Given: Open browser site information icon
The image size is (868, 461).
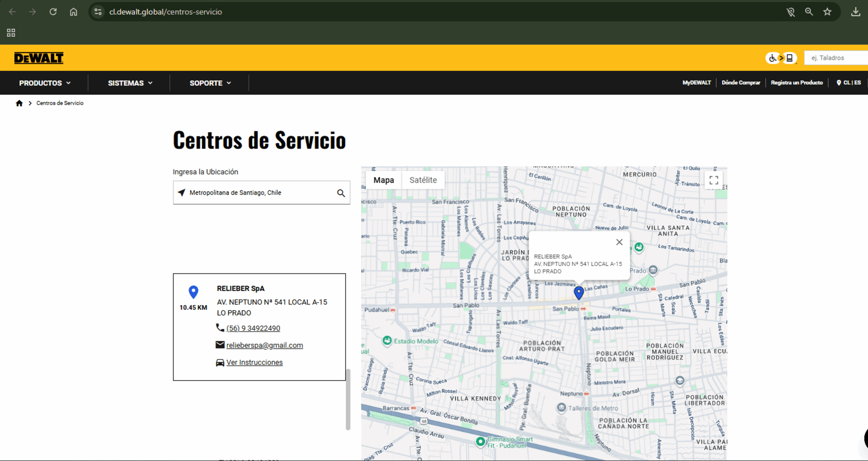Looking at the screenshot, I should coord(98,12).
